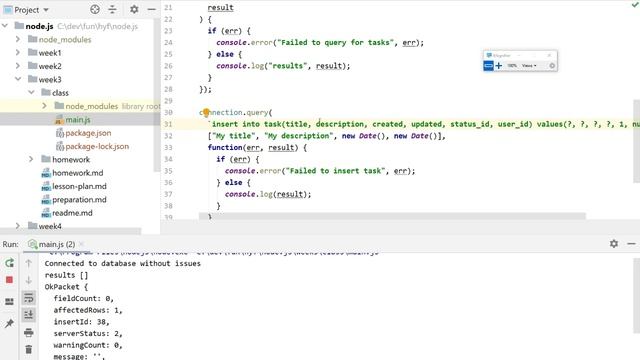Pin the run tab with pin icon
640x360 pixels.
click(x=9, y=323)
